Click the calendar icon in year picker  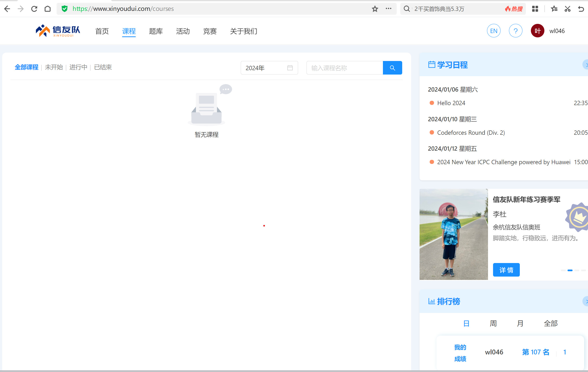click(290, 68)
